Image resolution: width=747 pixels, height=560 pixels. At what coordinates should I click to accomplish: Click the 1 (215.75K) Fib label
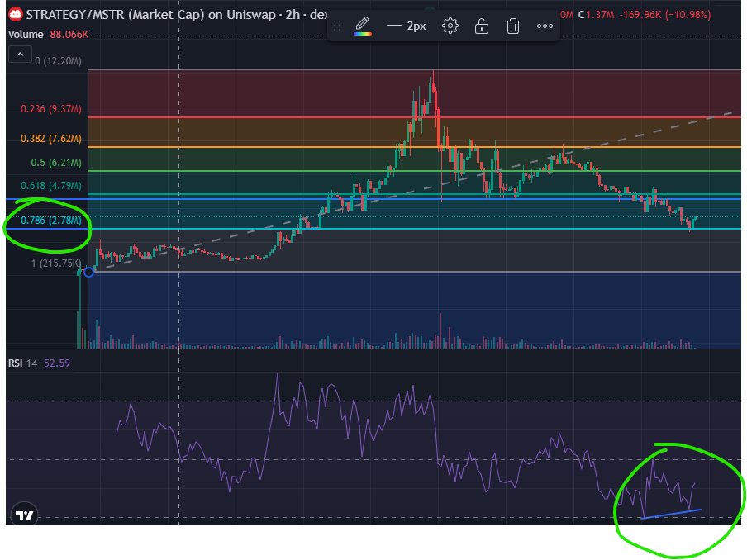56,263
